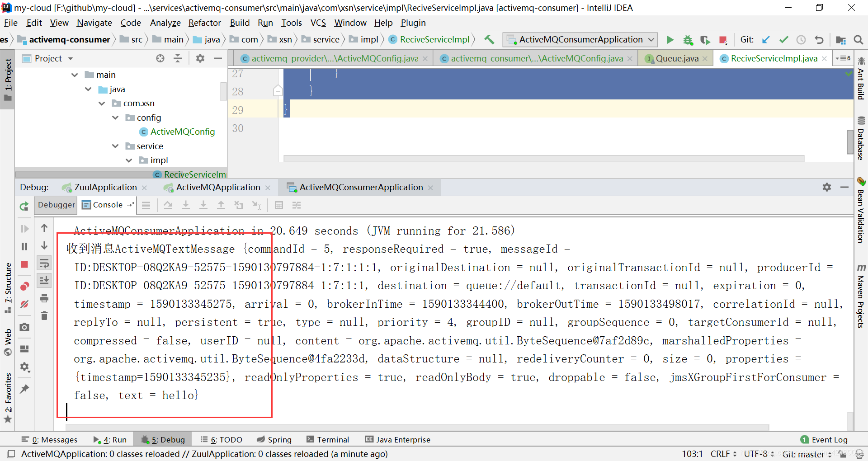Select the ActiveMQApplication debug tab
Viewport: 868px width, 461px height.
(218, 188)
